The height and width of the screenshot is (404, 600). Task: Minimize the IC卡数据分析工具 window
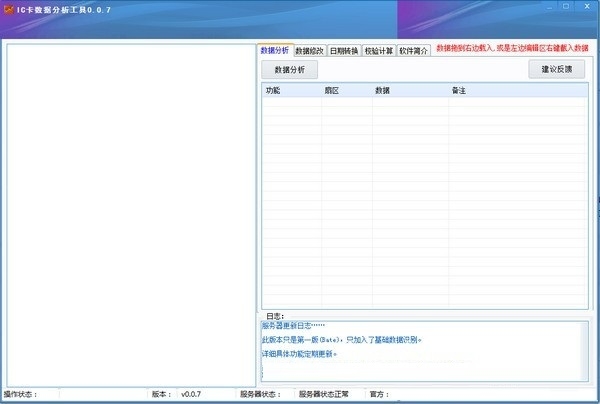[549, 7]
